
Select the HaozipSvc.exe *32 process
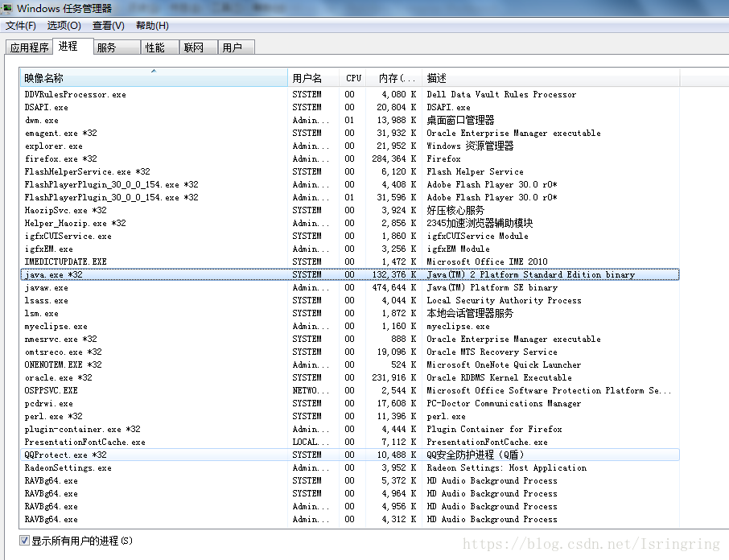pos(350,210)
